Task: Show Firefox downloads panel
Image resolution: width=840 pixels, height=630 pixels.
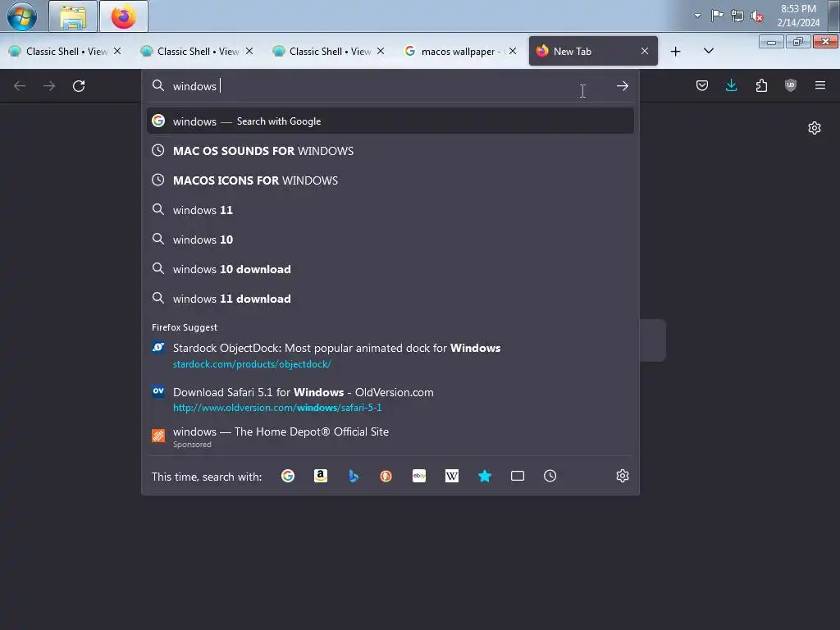Action: click(731, 85)
